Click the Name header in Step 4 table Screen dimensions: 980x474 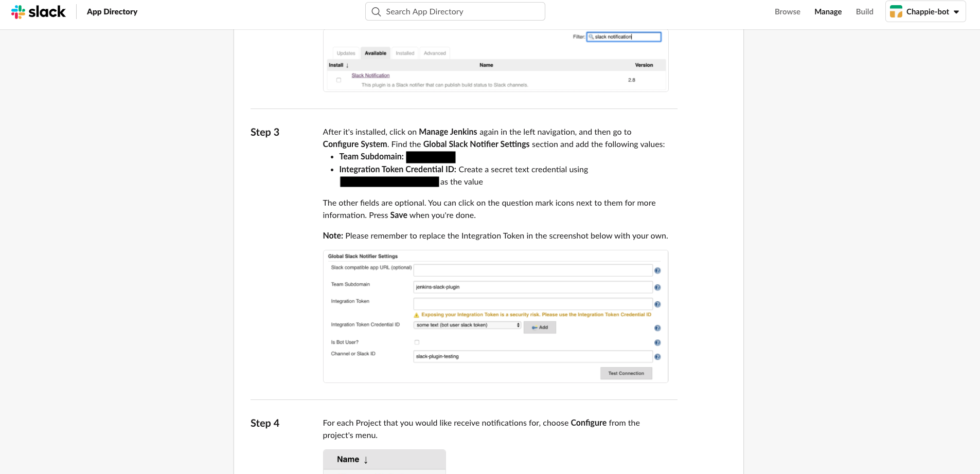pos(348,460)
